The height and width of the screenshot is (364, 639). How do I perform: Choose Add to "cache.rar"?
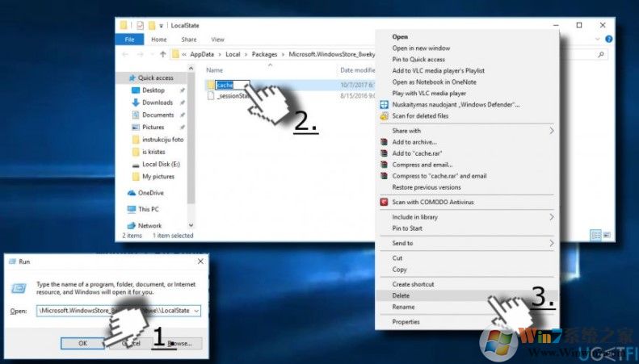coord(417,153)
